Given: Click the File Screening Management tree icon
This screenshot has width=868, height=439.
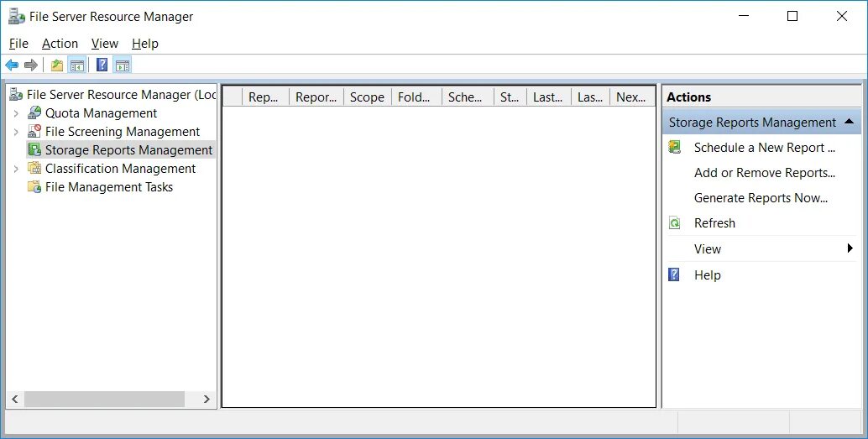Looking at the screenshot, I should 34,131.
